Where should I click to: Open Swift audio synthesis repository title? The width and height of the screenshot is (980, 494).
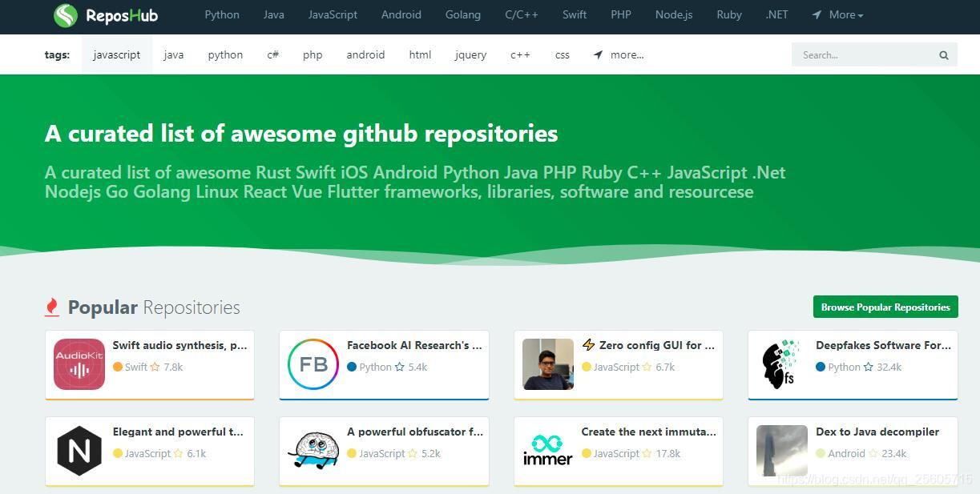180,345
